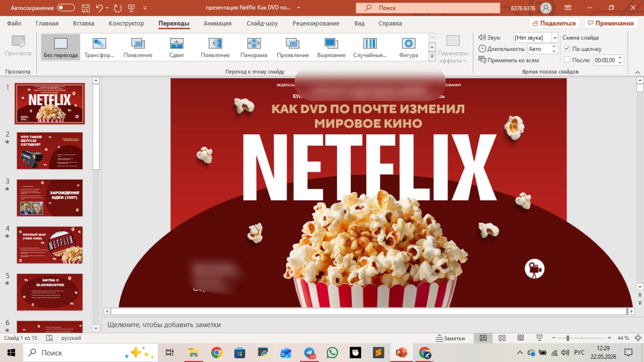Open the Вид tab
The image size is (644, 362).
359,23
